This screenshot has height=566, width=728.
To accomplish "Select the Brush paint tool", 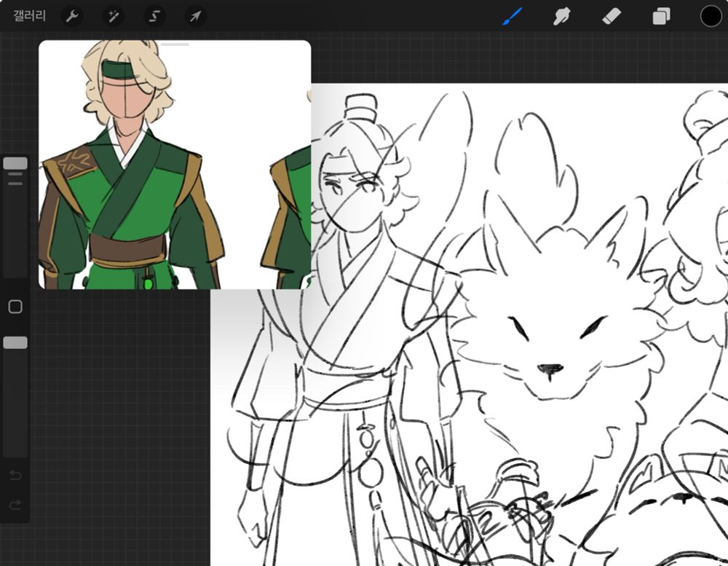I will pyautogui.click(x=513, y=16).
